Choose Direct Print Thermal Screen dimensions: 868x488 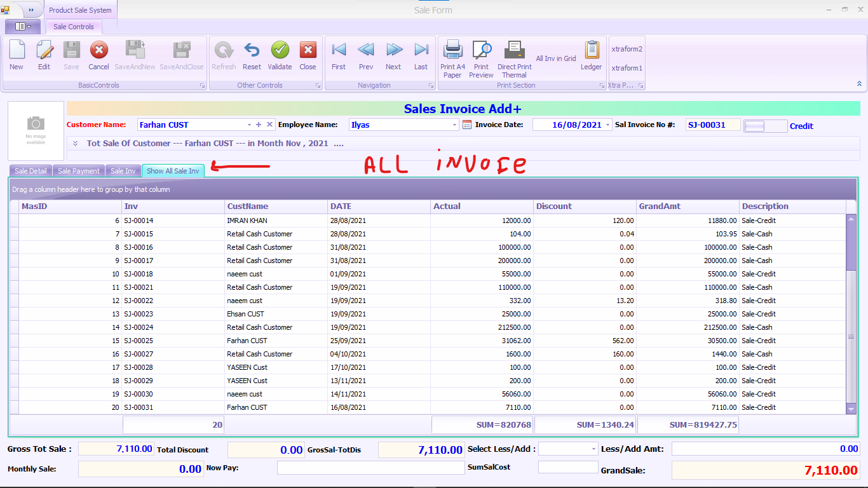click(515, 59)
